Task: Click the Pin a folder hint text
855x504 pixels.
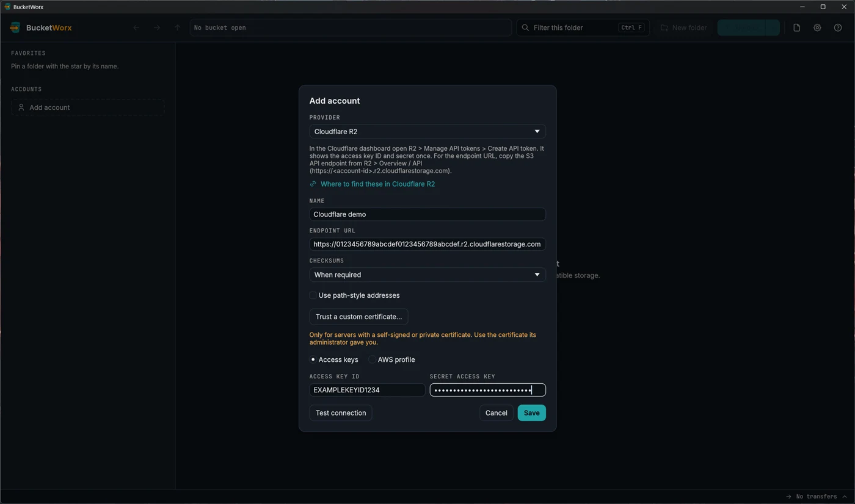Action: click(65, 66)
